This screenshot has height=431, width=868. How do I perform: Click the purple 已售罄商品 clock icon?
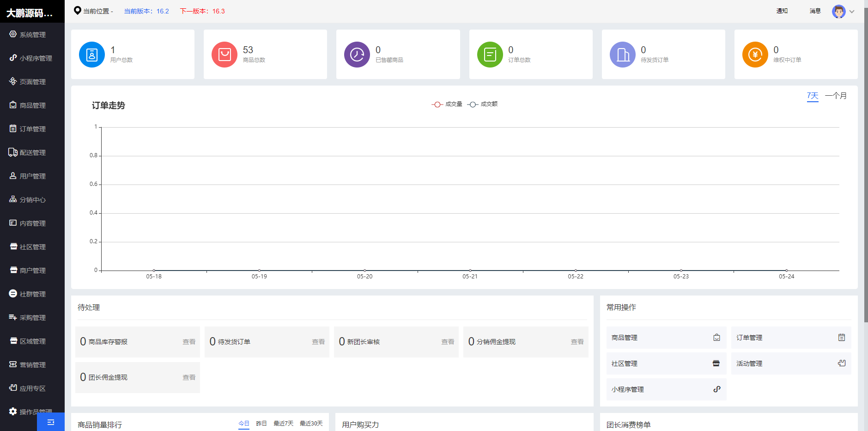(357, 54)
